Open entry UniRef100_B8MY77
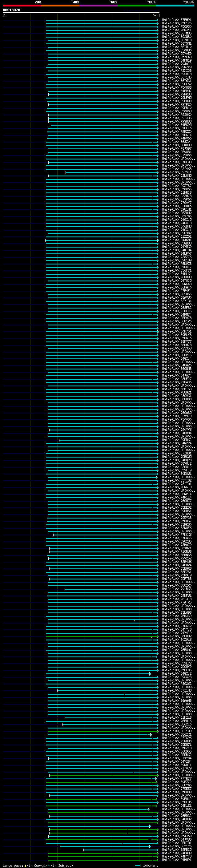 (x=176, y=342)
